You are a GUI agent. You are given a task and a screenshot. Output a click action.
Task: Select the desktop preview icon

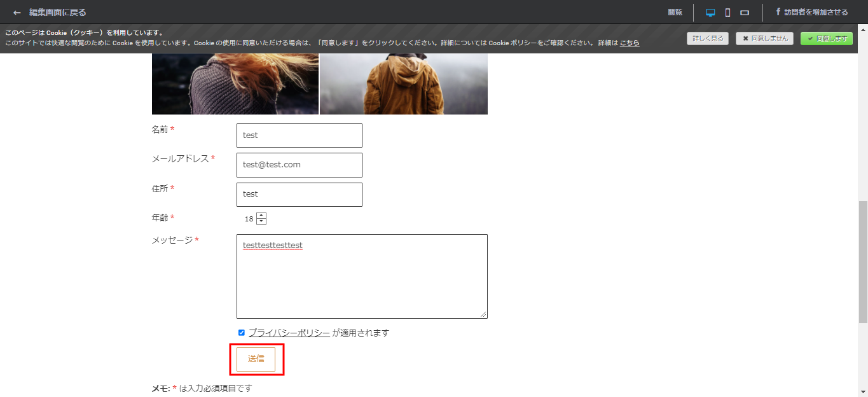click(710, 13)
